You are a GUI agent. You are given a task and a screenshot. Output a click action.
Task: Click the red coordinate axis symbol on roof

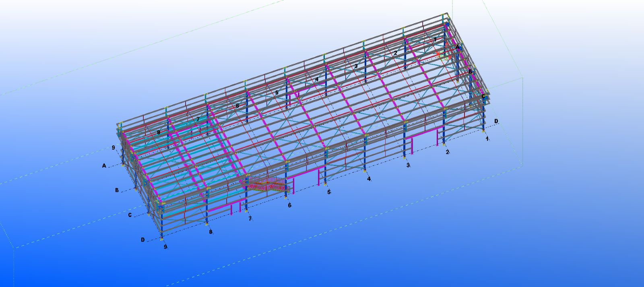[438, 54]
